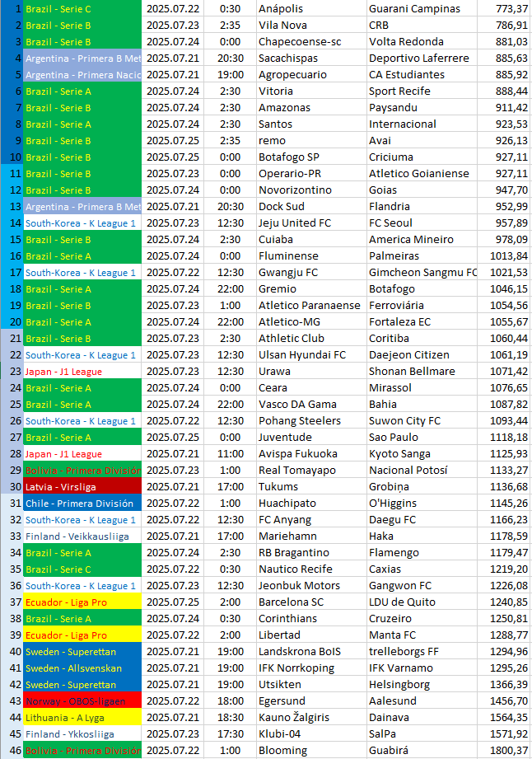Screen dimensions: 532x759
Task: Select the Sport Recife cell
Action: [x=422, y=91]
